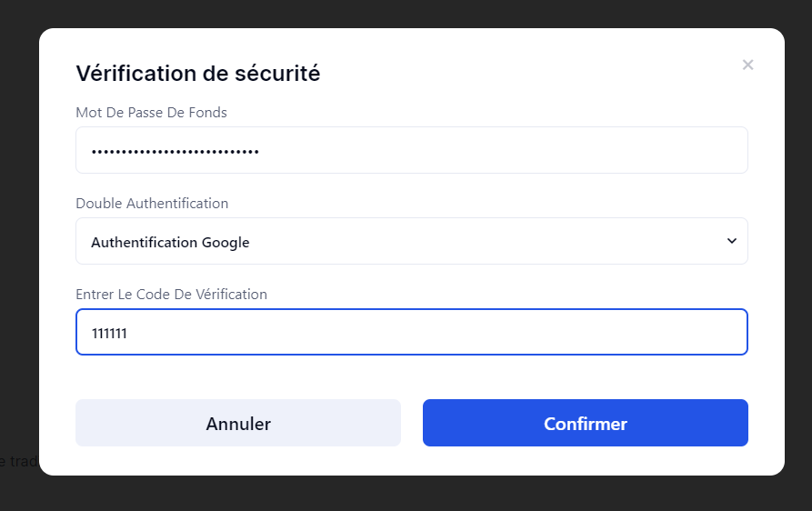Open the Double Authentification dropdown
Screen dimensions: 812x511
(411, 241)
